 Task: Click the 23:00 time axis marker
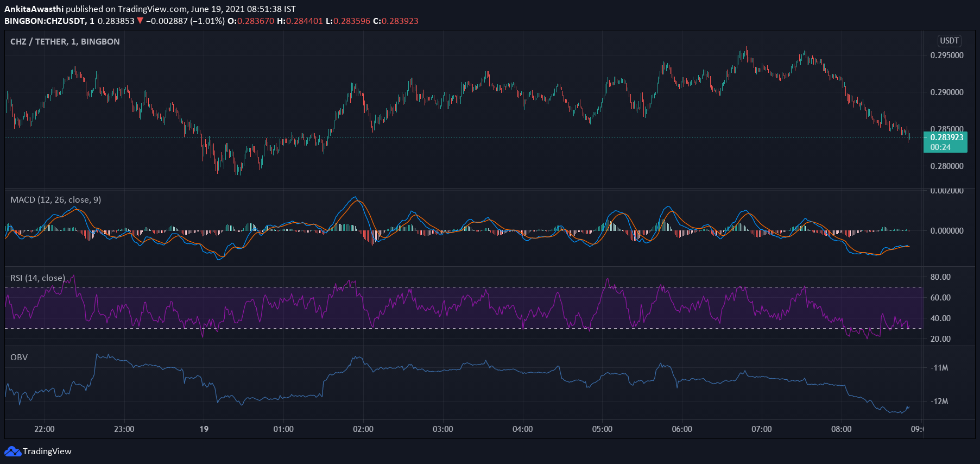[124, 429]
